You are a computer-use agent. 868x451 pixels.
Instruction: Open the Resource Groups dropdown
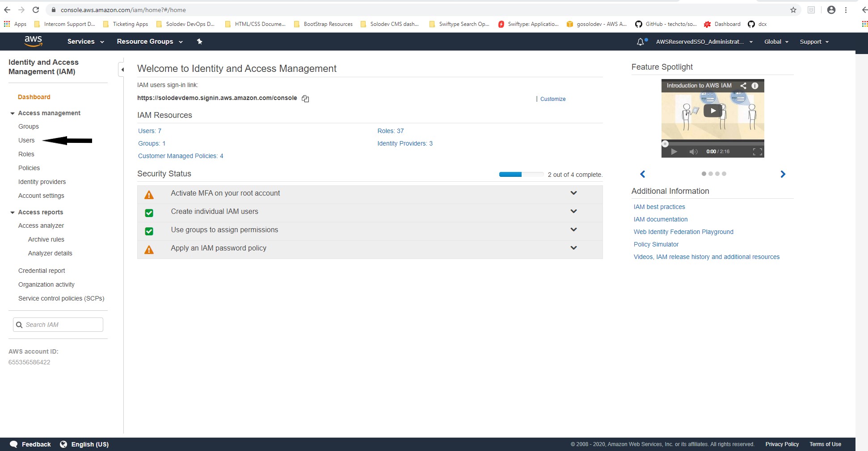[x=150, y=42]
